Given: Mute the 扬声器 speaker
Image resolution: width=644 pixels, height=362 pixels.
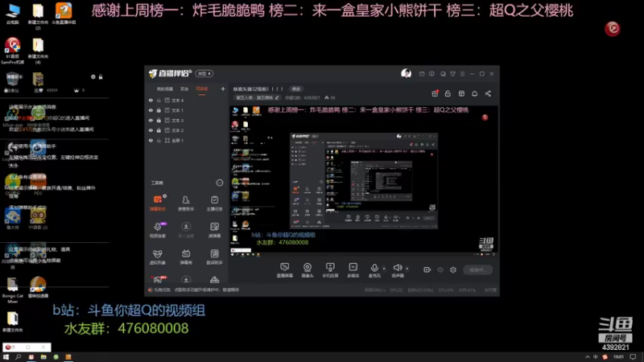Looking at the screenshot, I should point(397,270).
